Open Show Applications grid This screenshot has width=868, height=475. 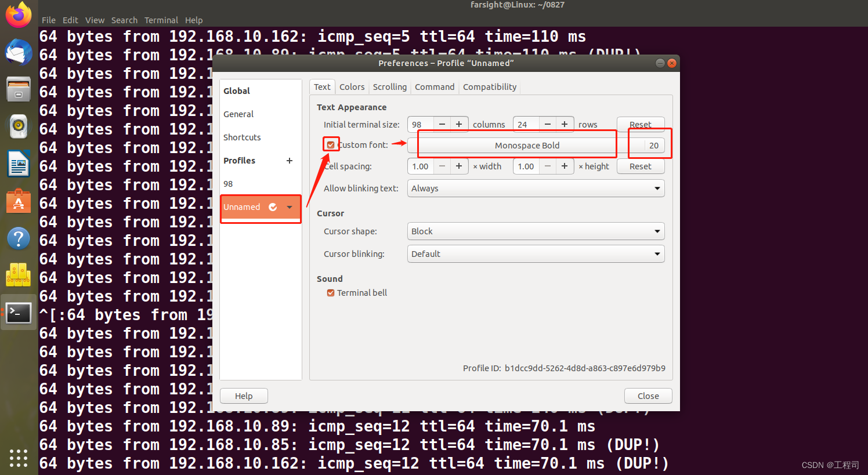tap(18, 458)
